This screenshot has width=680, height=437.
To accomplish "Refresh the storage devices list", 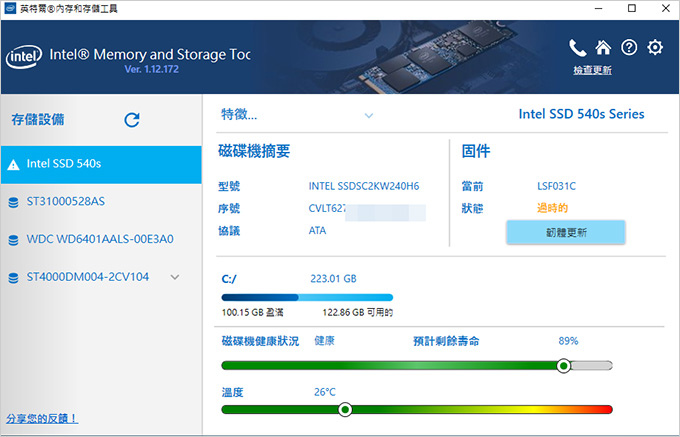I will pos(132,120).
